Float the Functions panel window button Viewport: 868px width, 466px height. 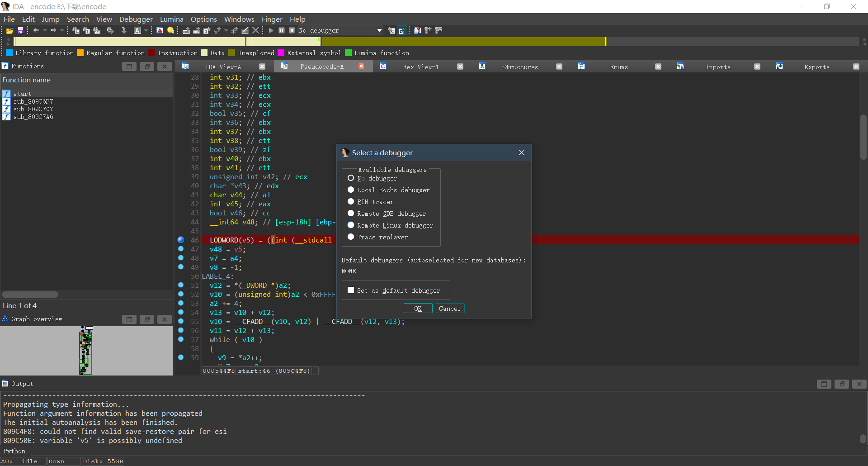[147, 67]
